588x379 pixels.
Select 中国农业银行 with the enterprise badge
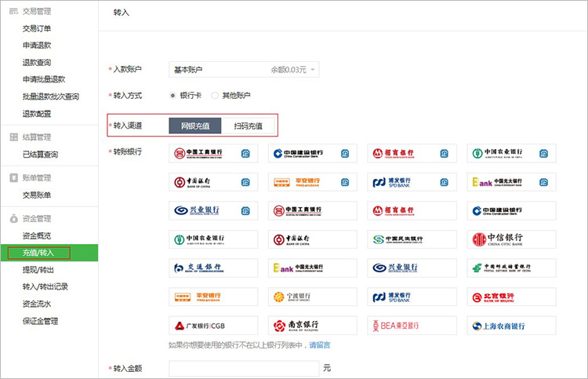(x=511, y=153)
